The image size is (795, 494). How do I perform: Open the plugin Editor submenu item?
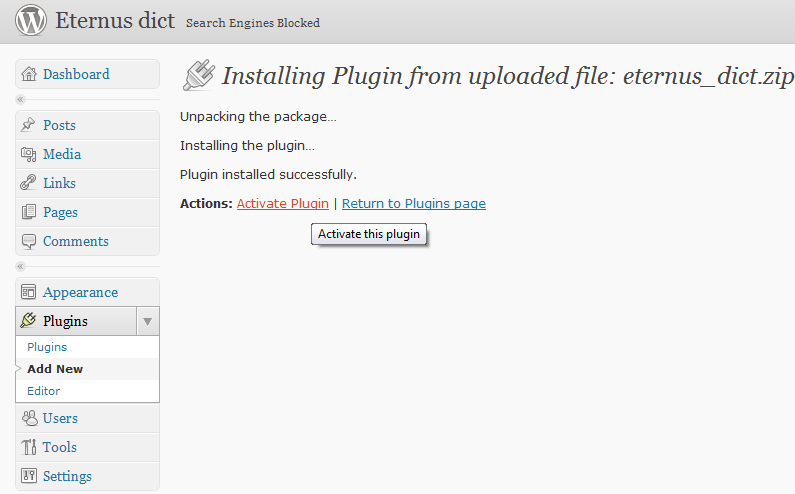point(44,391)
